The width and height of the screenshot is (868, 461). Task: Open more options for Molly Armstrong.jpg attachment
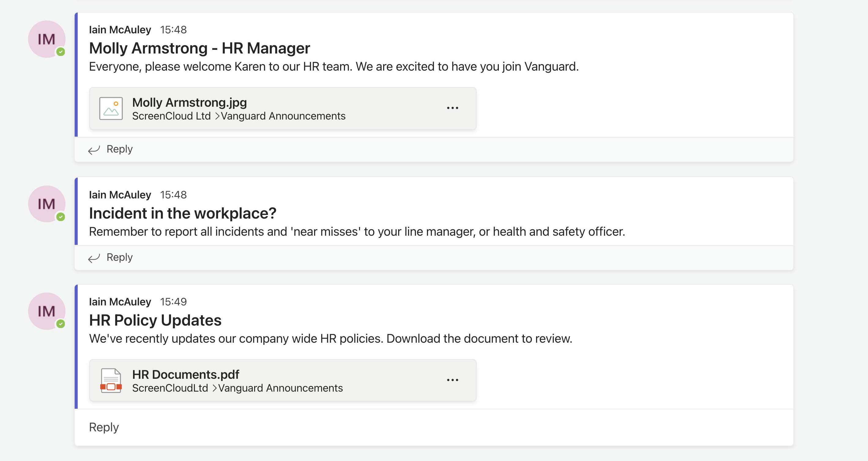(x=452, y=108)
